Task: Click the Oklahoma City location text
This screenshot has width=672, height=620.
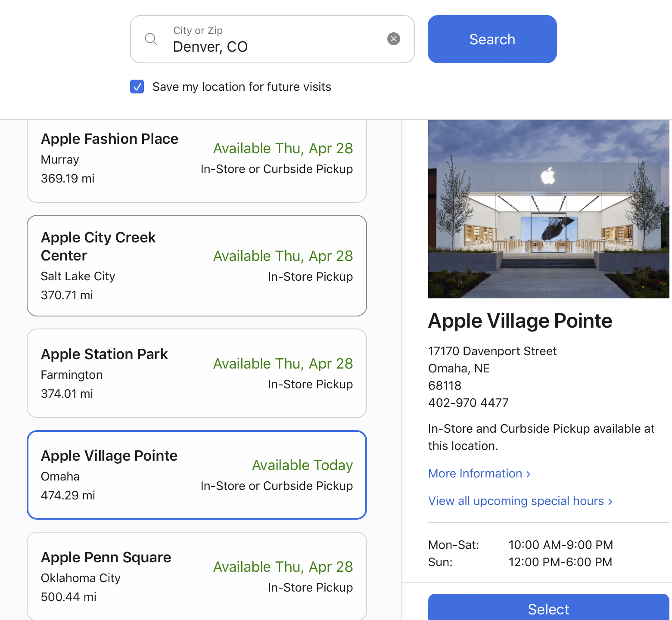Action: tap(81, 578)
